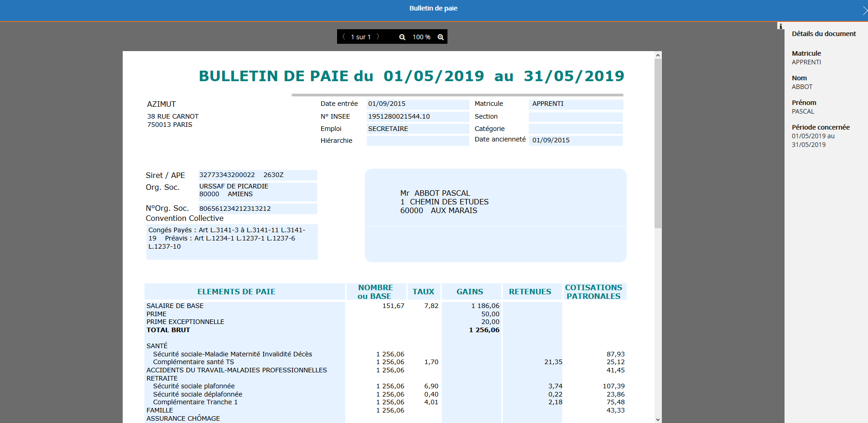Select the 'Détails du document' heading
This screenshot has width=868, height=423.
tap(824, 33)
